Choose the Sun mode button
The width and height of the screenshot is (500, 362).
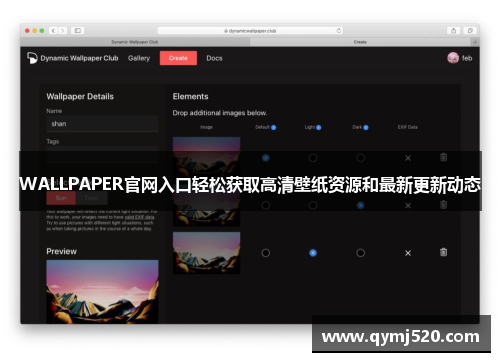61,198
